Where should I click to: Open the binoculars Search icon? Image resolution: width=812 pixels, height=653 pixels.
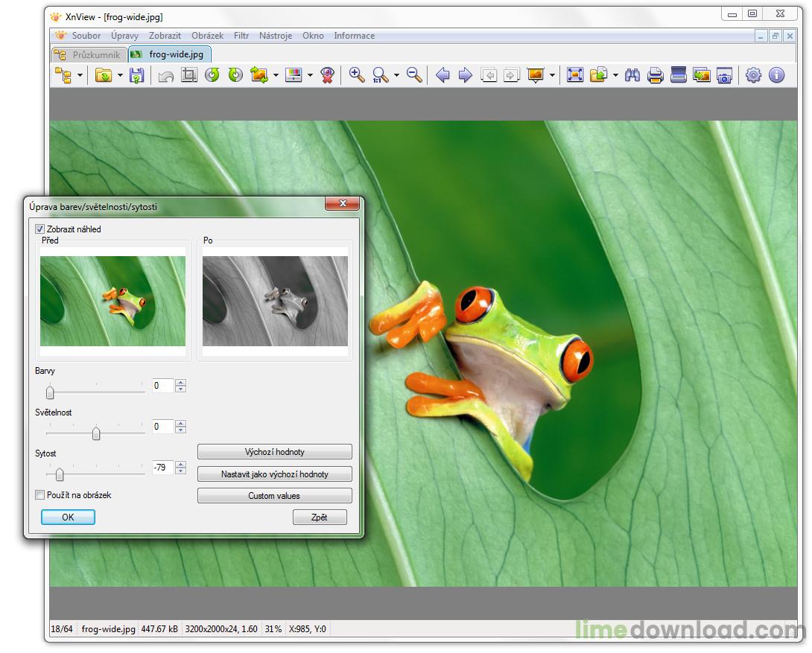click(632, 75)
